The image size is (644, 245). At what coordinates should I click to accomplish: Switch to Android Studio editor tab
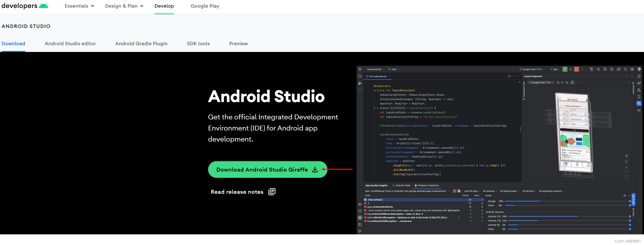[x=70, y=43]
